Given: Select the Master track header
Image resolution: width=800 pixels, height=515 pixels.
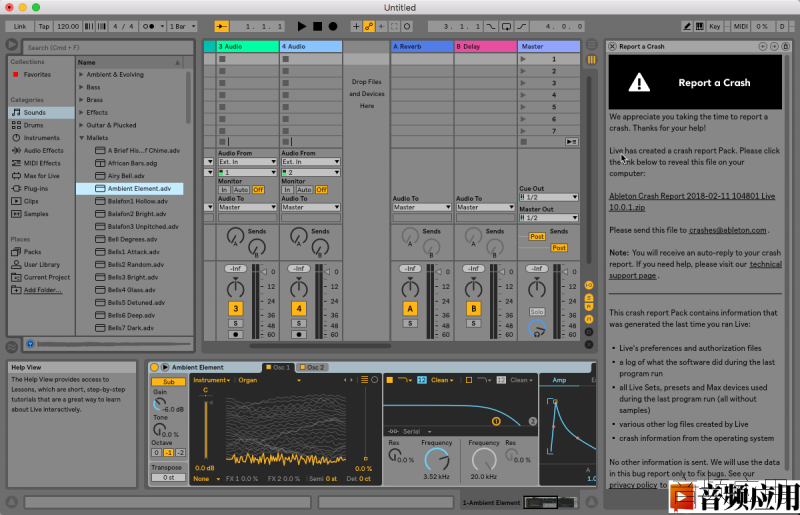Looking at the screenshot, I should [549, 46].
